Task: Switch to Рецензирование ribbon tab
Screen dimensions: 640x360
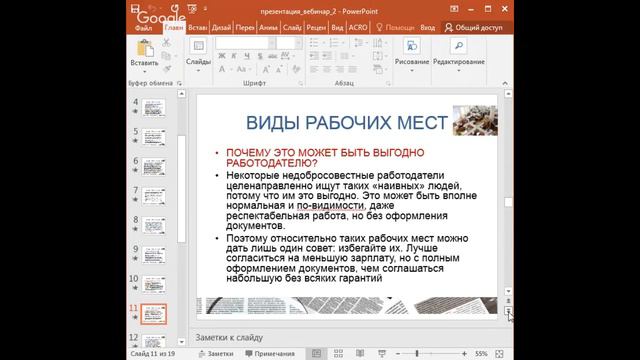Action: pyautogui.click(x=316, y=28)
